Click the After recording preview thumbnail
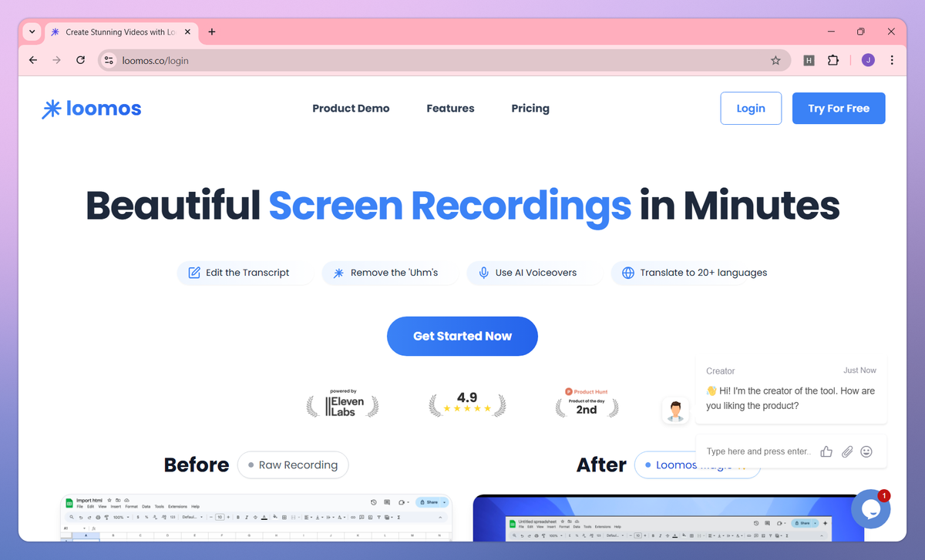This screenshot has width=925, height=560. tap(668, 518)
